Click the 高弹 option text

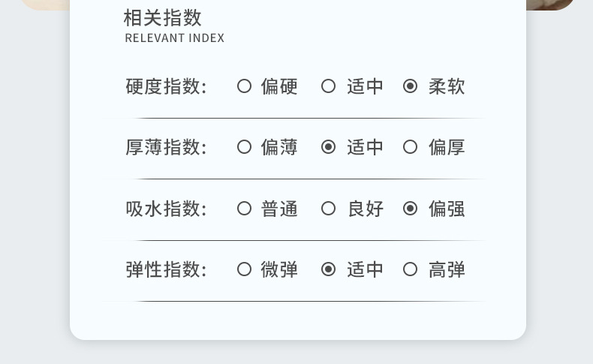[447, 269]
